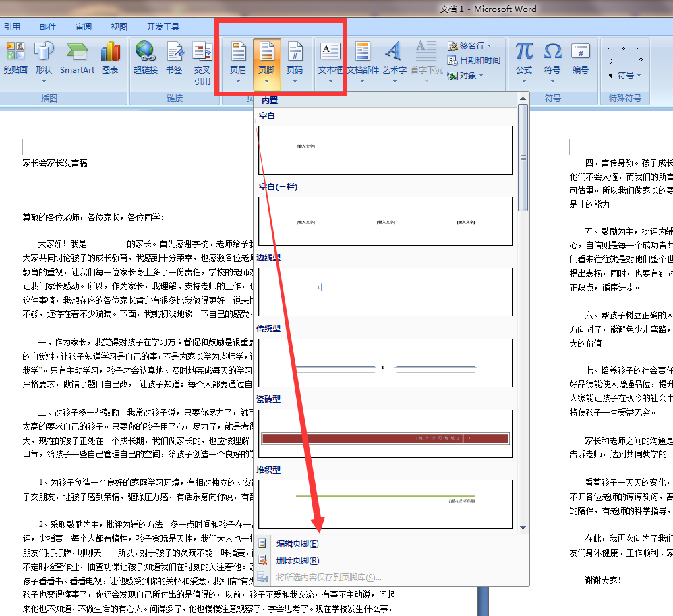
Task: Insert the question mark special symbol
Action: click(x=641, y=61)
